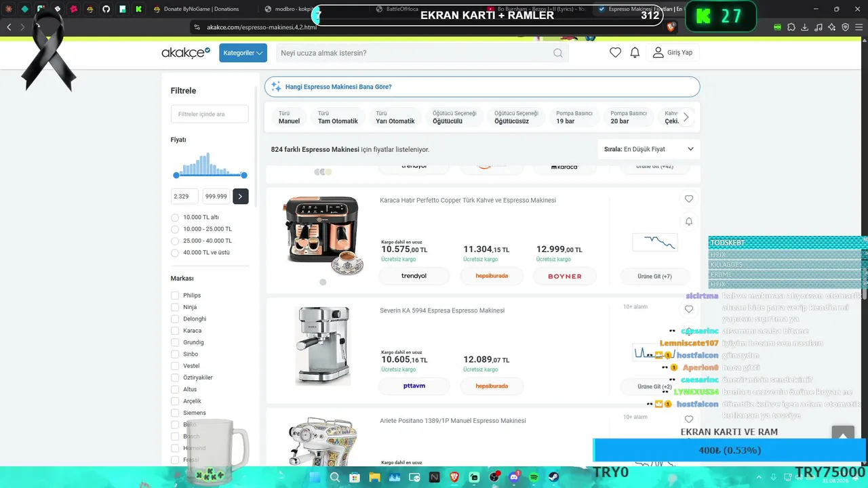This screenshot has height=488, width=868.
Task: Add Karaca Hatır Perfetto to favorites
Action: tap(689, 199)
